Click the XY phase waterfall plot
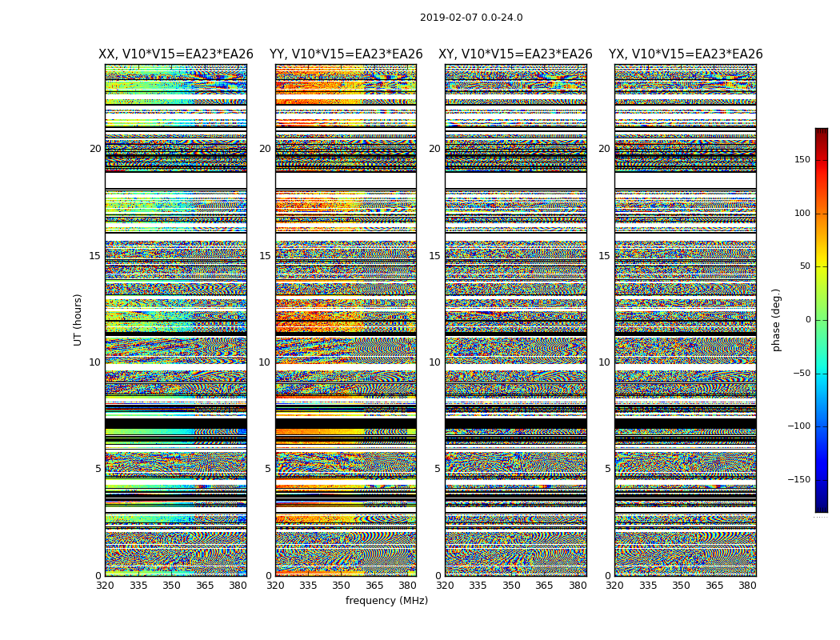Image resolution: width=840 pixels, height=640 pixels. pos(516,320)
